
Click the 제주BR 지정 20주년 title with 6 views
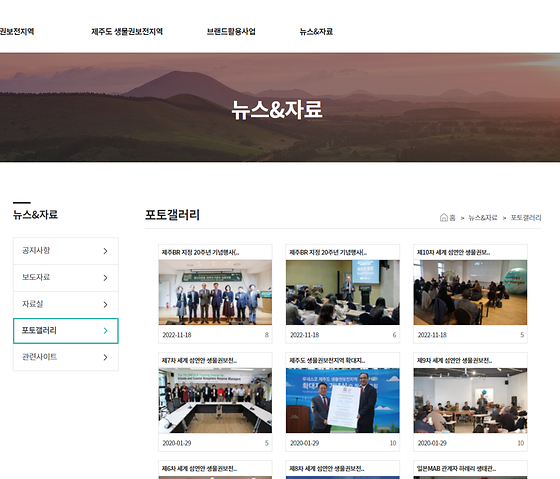point(328,253)
